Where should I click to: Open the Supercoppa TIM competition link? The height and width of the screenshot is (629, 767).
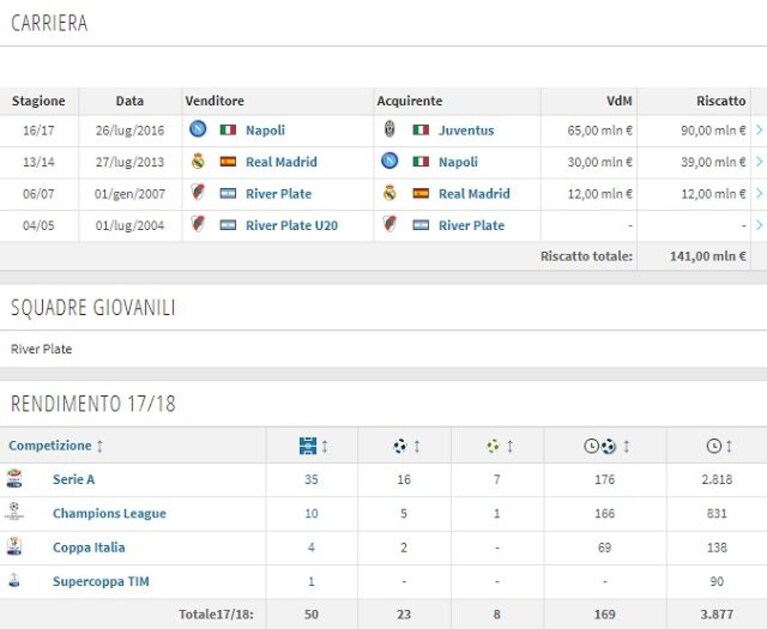pos(101,581)
